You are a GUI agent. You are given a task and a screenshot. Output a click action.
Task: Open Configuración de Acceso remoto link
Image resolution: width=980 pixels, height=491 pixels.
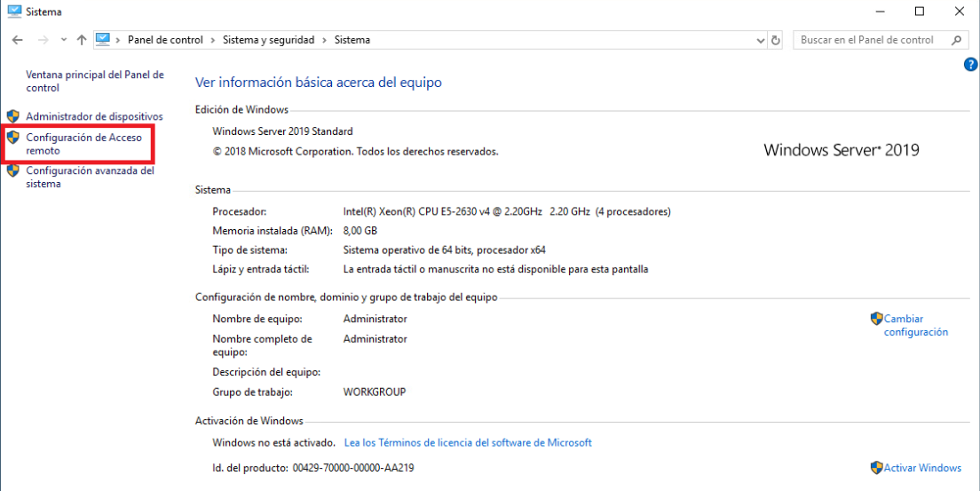[84, 144]
